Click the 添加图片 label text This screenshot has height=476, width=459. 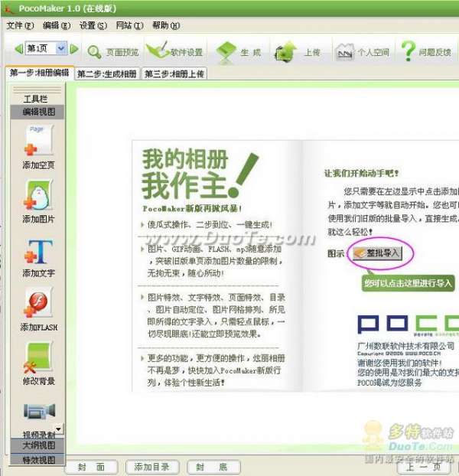click(38, 219)
